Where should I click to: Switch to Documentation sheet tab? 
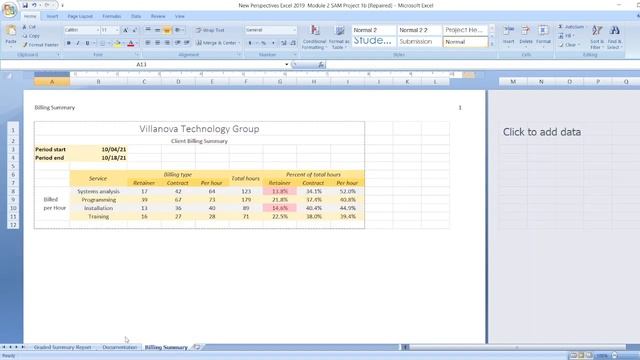pyautogui.click(x=120, y=347)
